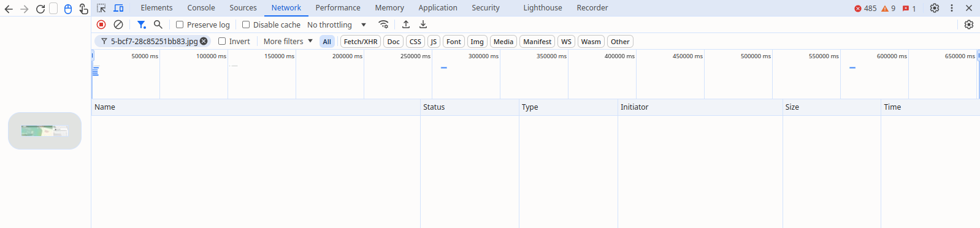
Task: Open the Application tab
Action: [438, 8]
